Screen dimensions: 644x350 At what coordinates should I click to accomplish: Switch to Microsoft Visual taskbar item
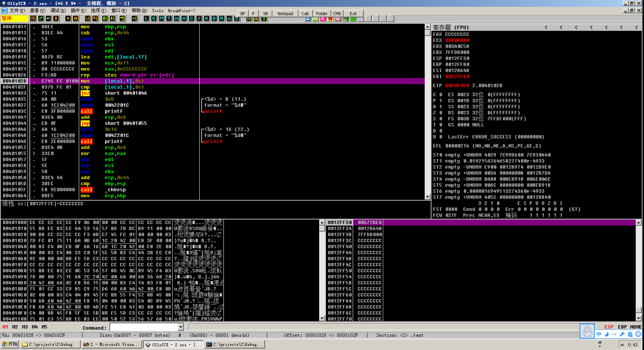click(112, 345)
